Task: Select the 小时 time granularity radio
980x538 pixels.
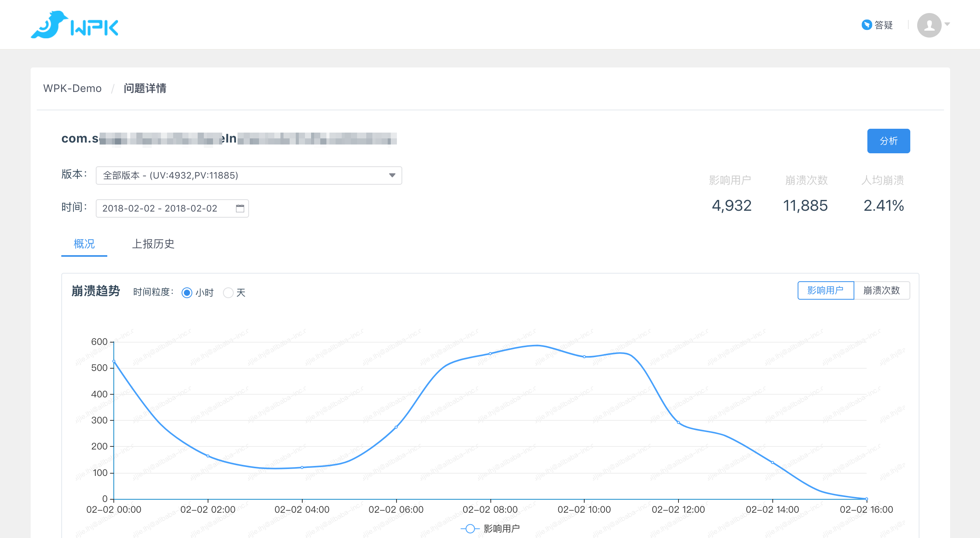Action: [187, 293]
